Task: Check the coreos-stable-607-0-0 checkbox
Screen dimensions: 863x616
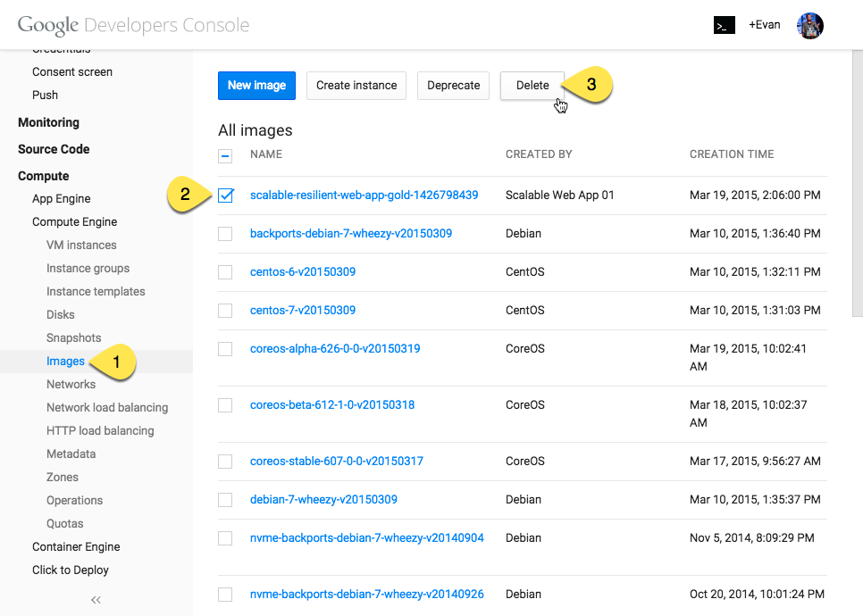Action: (x=225, y=462)
